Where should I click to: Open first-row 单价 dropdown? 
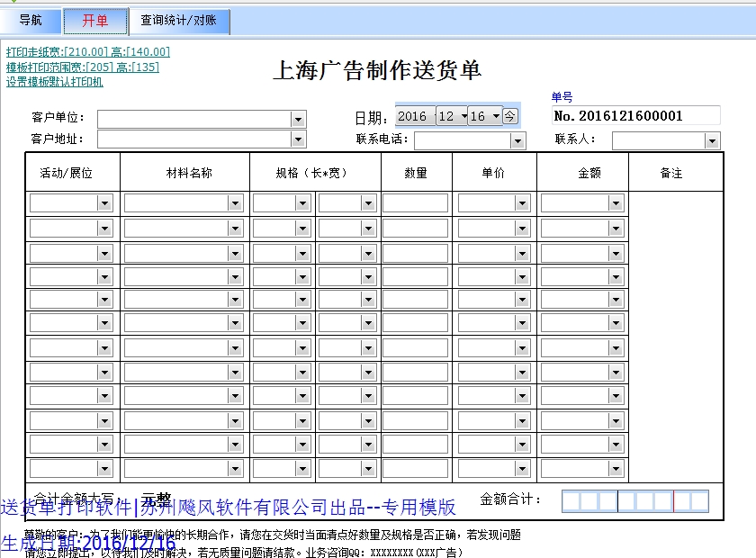522,203
